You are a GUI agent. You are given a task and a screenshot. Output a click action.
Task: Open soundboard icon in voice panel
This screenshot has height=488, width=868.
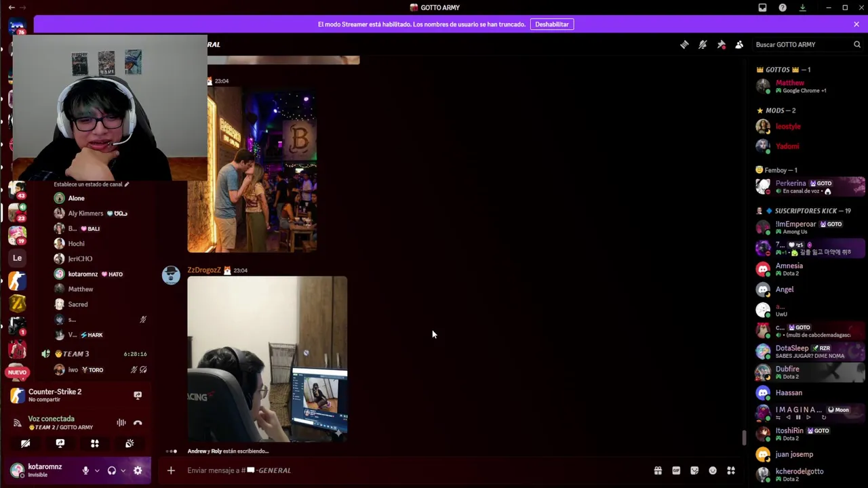click(x=130, y=443)
